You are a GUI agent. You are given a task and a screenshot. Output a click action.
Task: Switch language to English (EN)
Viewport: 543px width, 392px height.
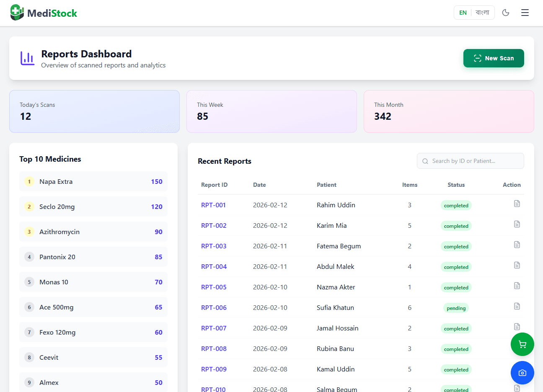[x=463, y=13]
